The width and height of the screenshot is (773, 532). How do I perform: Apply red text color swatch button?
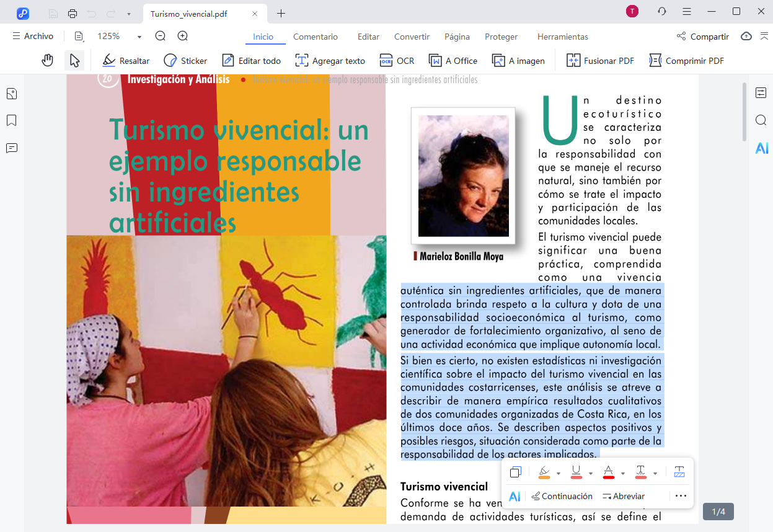[x=609, y=472]
